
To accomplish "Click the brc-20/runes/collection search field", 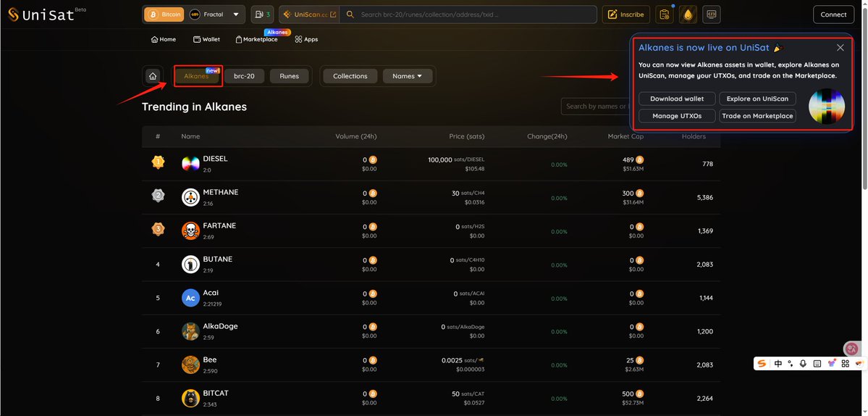I will click(x=468, y=14).
